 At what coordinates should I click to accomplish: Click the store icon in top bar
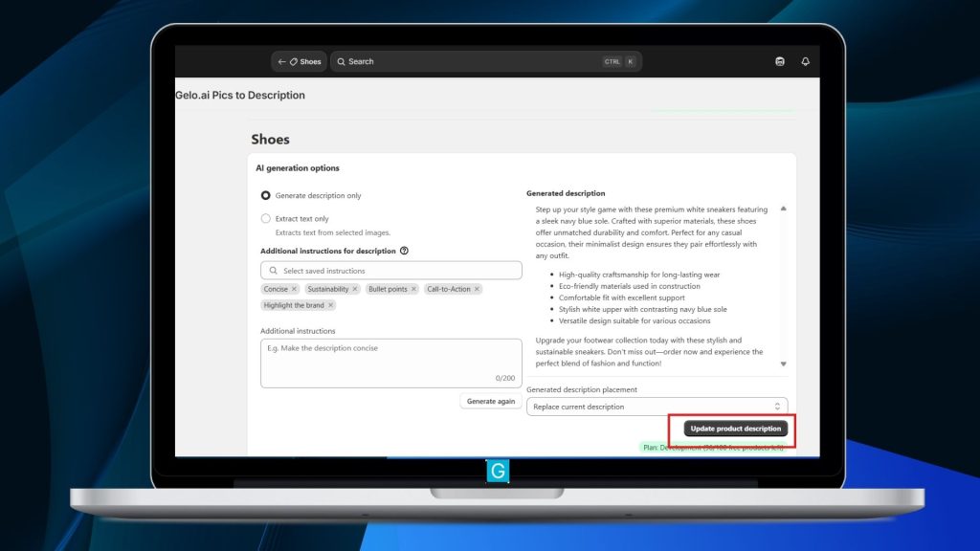[x=780, y=61]
